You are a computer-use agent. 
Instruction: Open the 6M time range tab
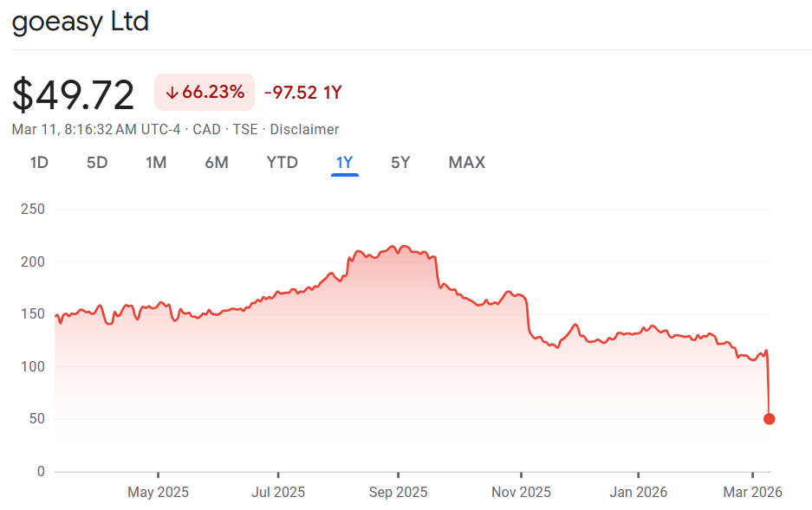pos(217,162)
